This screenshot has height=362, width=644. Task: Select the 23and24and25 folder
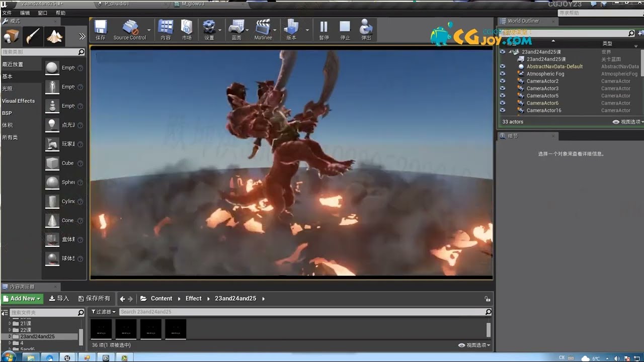pos(37,336)
